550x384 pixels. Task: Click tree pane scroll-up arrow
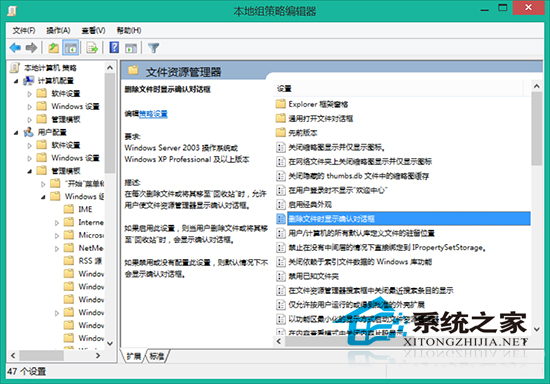pos(110,67)
